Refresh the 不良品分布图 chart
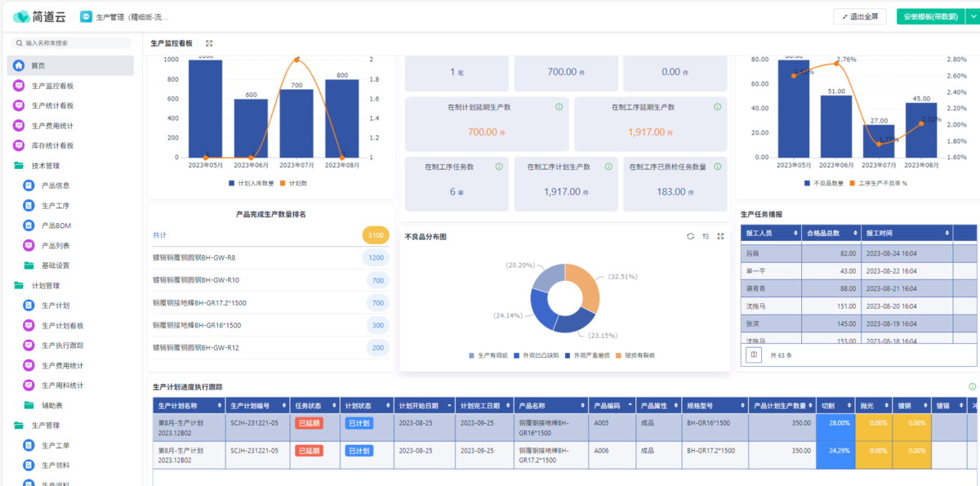The image size is (980, 486). 690,236
